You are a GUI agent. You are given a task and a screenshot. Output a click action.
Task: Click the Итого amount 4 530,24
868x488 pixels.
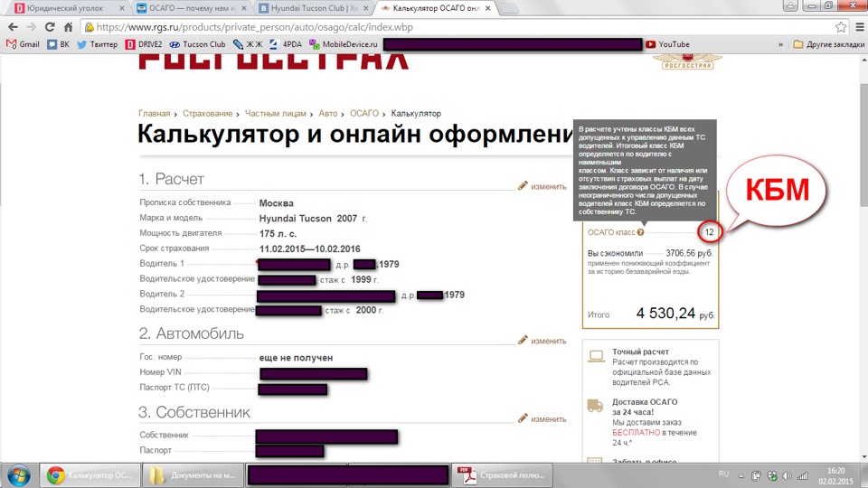pos(665,314)
